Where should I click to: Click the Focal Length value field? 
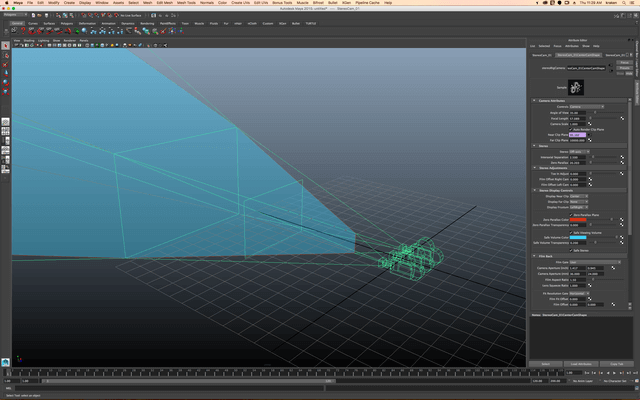578,118
